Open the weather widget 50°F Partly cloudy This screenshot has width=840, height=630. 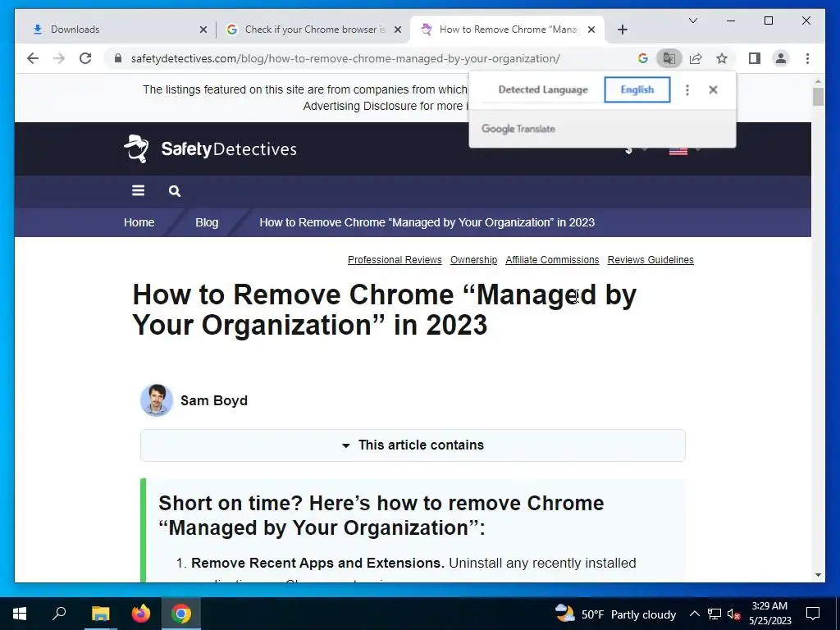[x=615, y=614]
